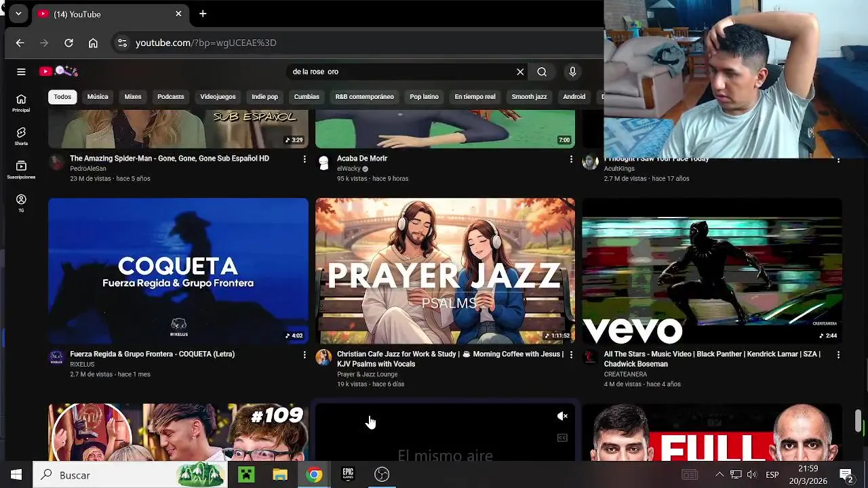This screenshot has width=868, height=488.
Task: Select the Android filter chip
Action: [574, 97]
